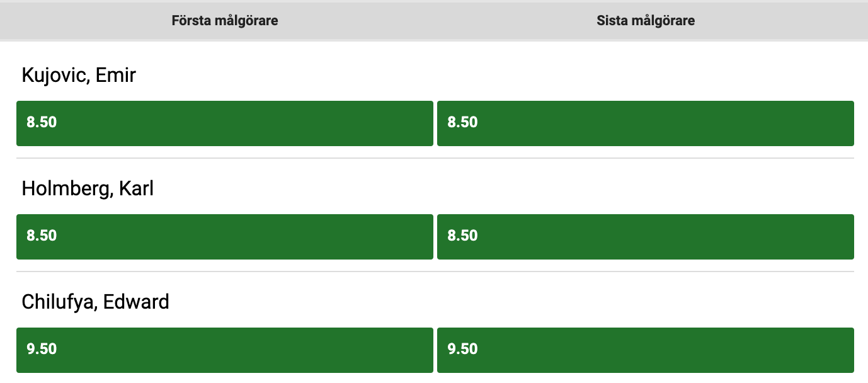Choose Chilufya first goalscorer at 9.50
Screen dimensions: 868x383
[225, 350]
